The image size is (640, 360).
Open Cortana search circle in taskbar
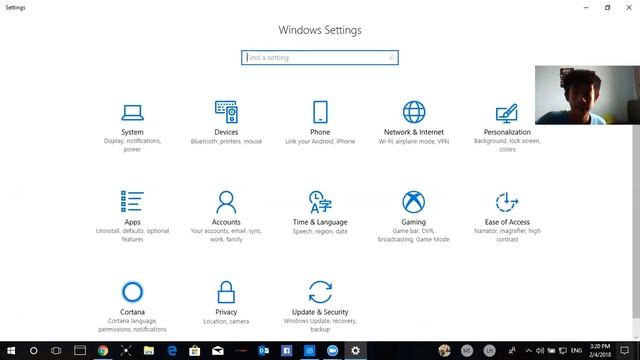tap(34, 351)
